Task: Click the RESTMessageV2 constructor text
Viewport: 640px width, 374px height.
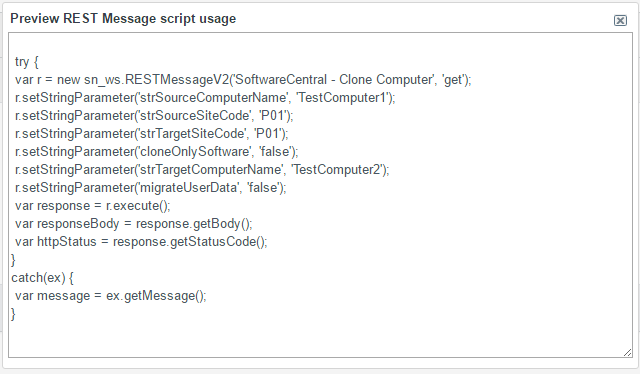Action: [x=177, y=80]
